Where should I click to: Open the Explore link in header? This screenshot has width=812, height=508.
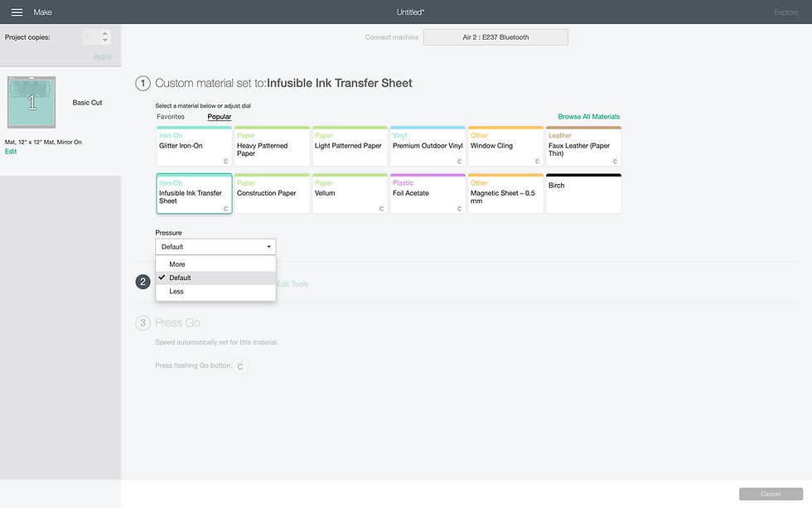(785, 12)
